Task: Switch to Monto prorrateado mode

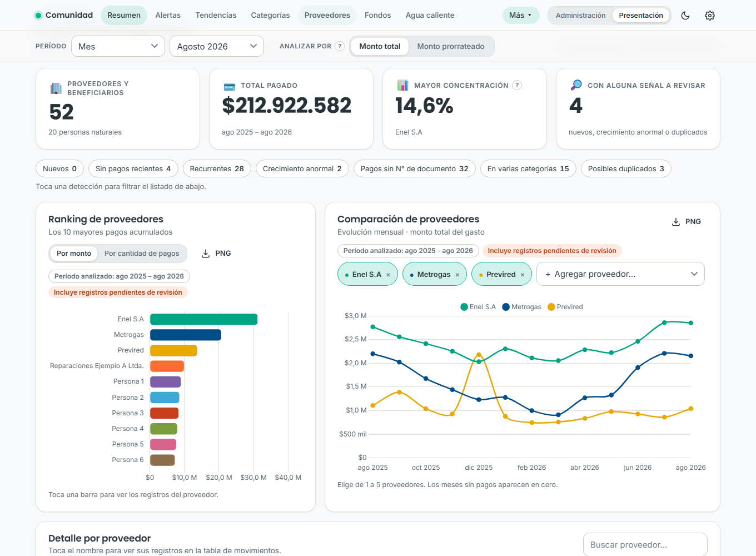Action: pyautogui.click(x=451, y=47)
